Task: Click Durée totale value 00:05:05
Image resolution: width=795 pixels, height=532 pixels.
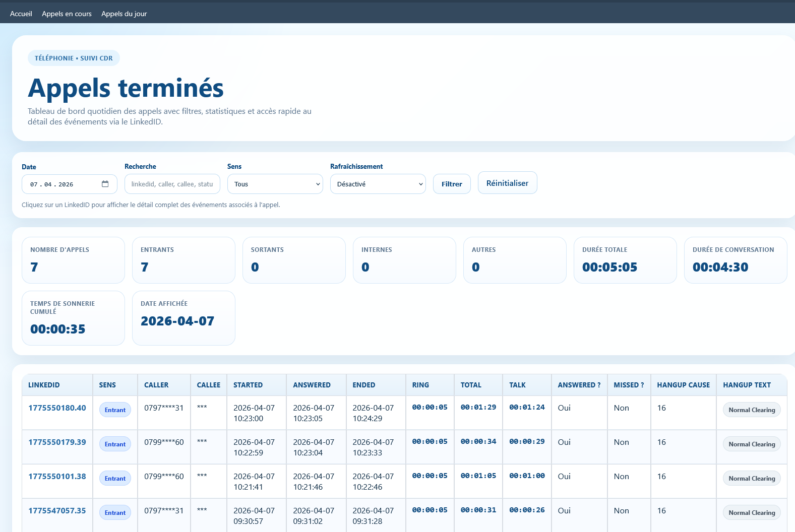Action: [609, 267]
